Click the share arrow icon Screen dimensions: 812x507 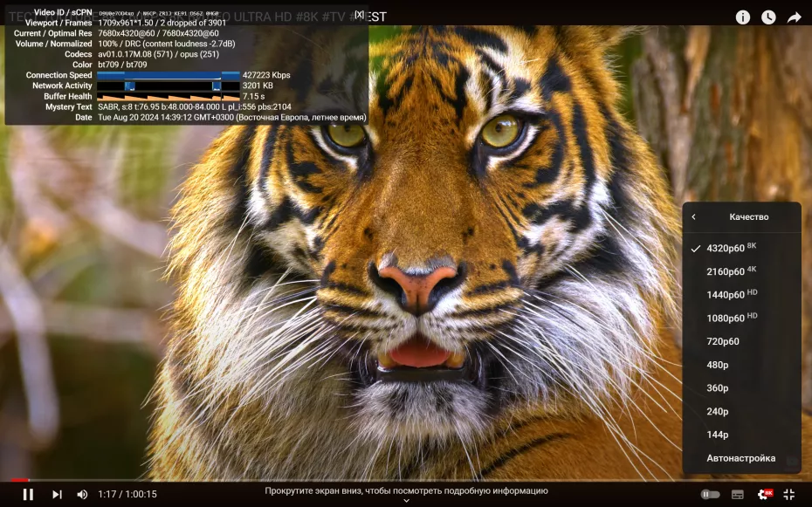click(x=794, y=17)
